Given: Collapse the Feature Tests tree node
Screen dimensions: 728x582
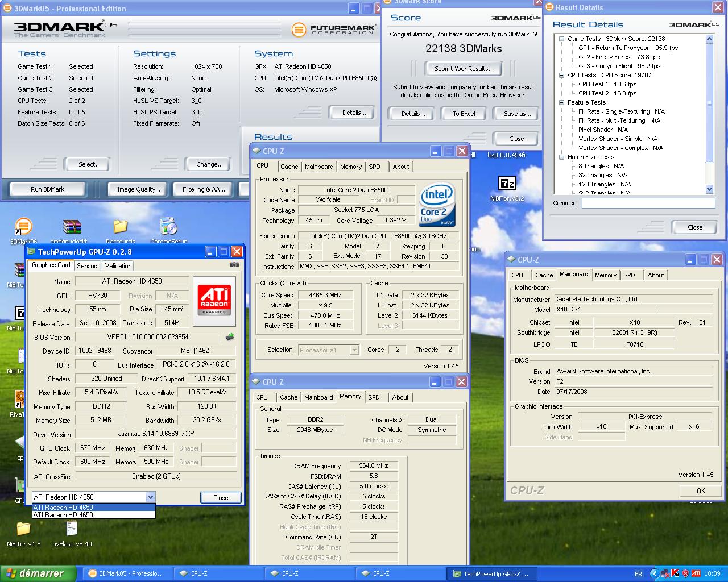Looking at the screenshot, I should tap(562, 102).
